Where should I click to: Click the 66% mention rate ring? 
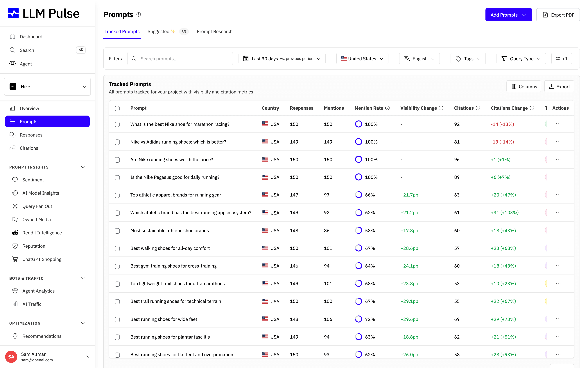[358, 195]
